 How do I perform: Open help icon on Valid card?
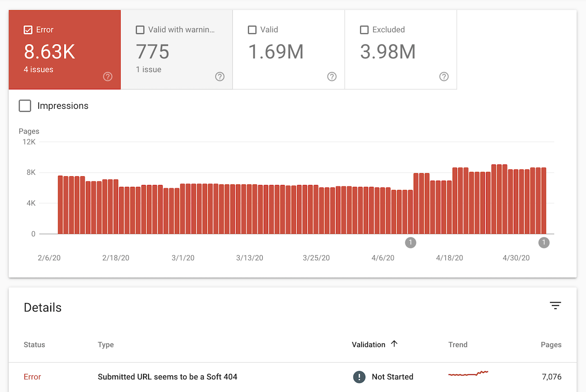pyautogui.click(x=332, y=77)
